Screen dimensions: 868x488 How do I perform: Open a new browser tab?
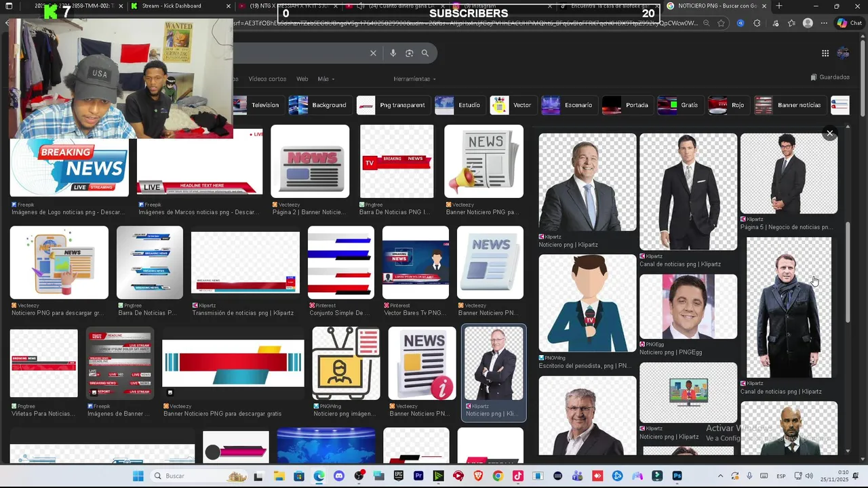[x=778, y=6]
